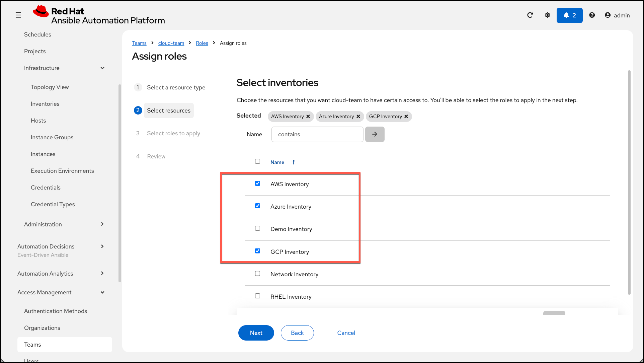Image resolution: width=644 pixels, height=363 pixels.
Task: Go to step 4 Review
Action: click(x=156, y=156)
